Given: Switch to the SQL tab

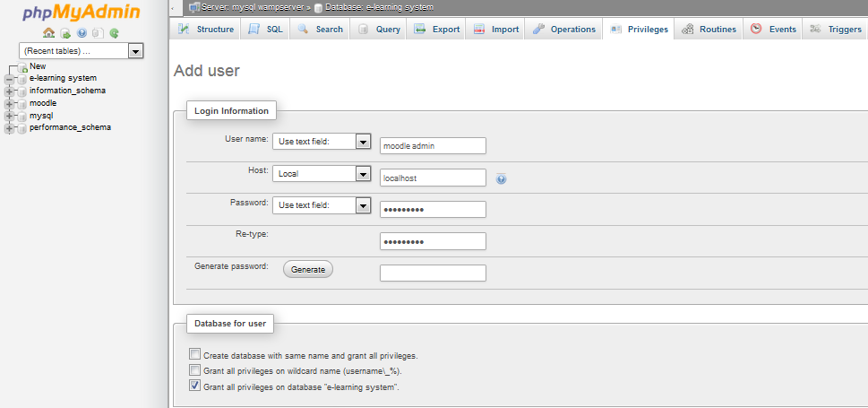Looking at the screenshot, I should tap(265, 30).
